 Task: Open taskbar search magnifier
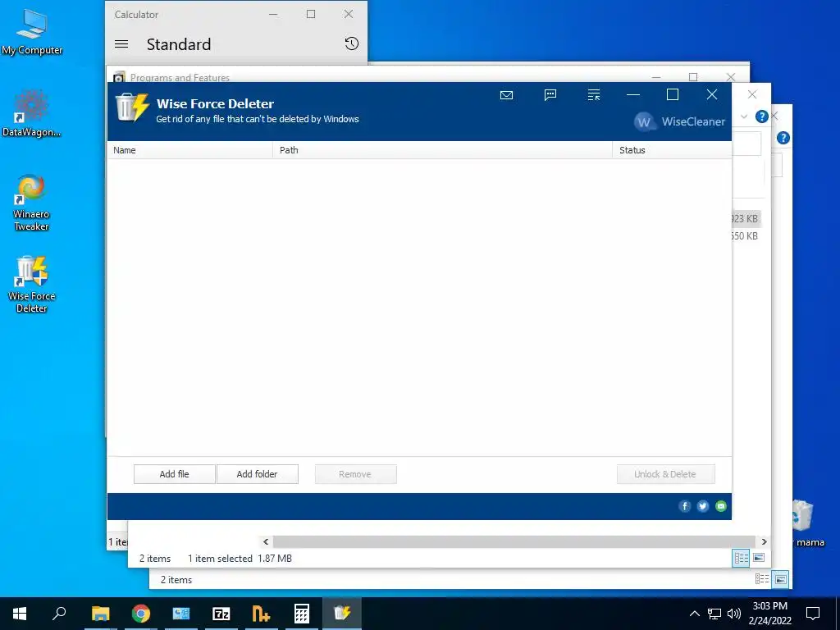pyautogui.click(x=59, y=614)
